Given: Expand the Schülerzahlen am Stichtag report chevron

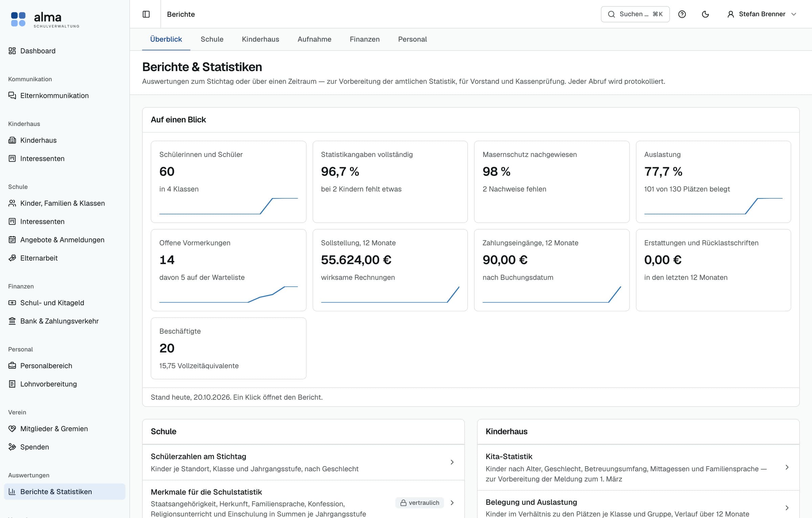Looking at the screenshot, I should click(x=452, y=462).
